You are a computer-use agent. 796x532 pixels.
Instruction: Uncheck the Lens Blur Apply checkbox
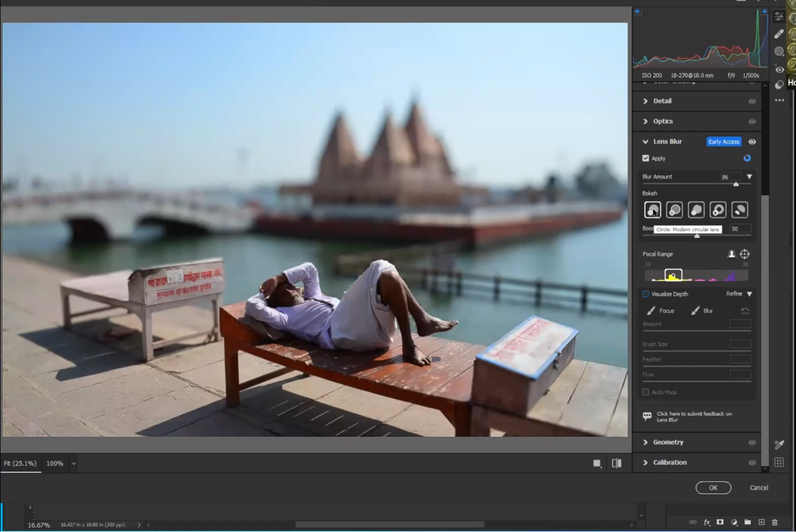tap(645, 159)
